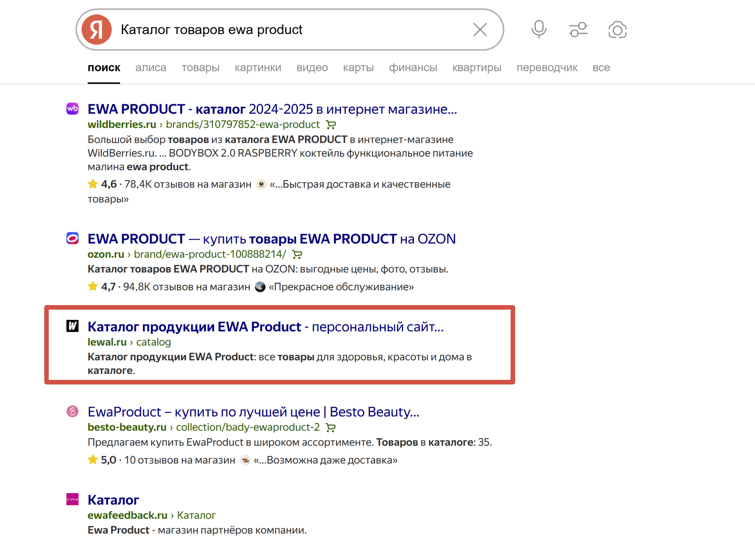Open lewal.ru catalog path link
Viewport: 755px width, 560px height.
click(153, 342)
